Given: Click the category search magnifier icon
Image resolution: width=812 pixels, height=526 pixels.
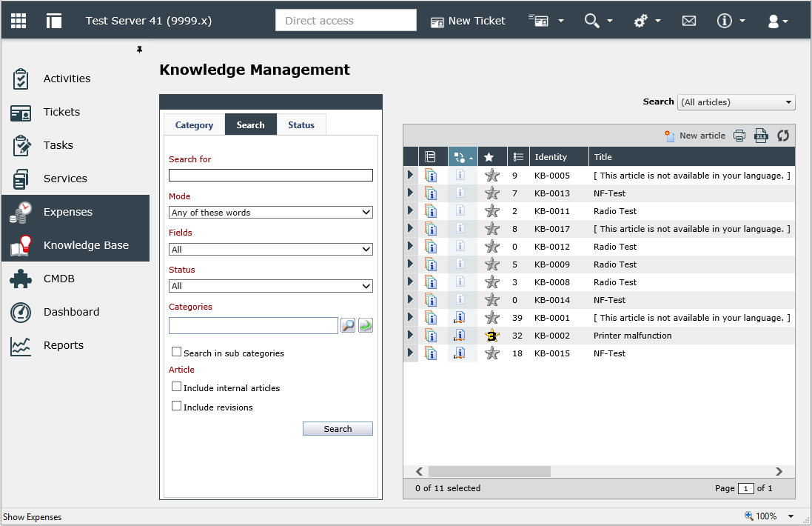Looking at the screenshot, I should tap(348, 325).
